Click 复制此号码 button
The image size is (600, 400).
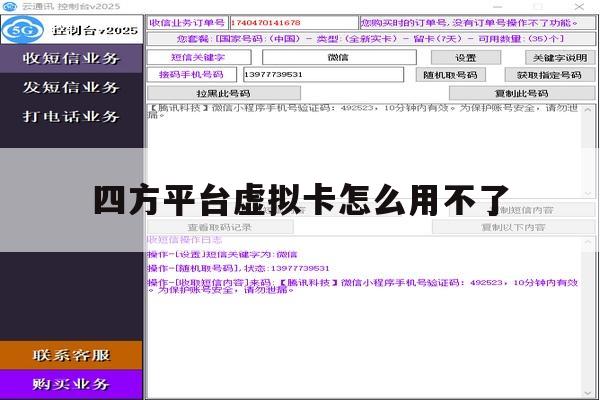(x=522, y=93)
